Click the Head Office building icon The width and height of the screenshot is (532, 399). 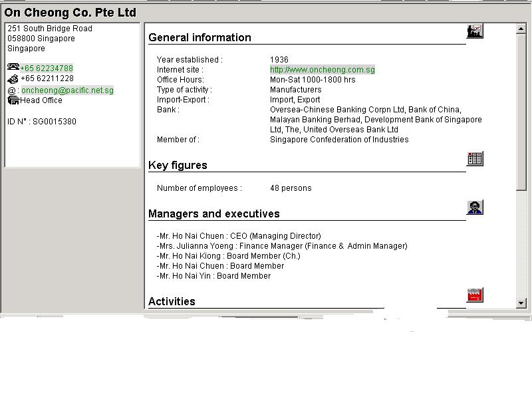[x=13, y=100]
